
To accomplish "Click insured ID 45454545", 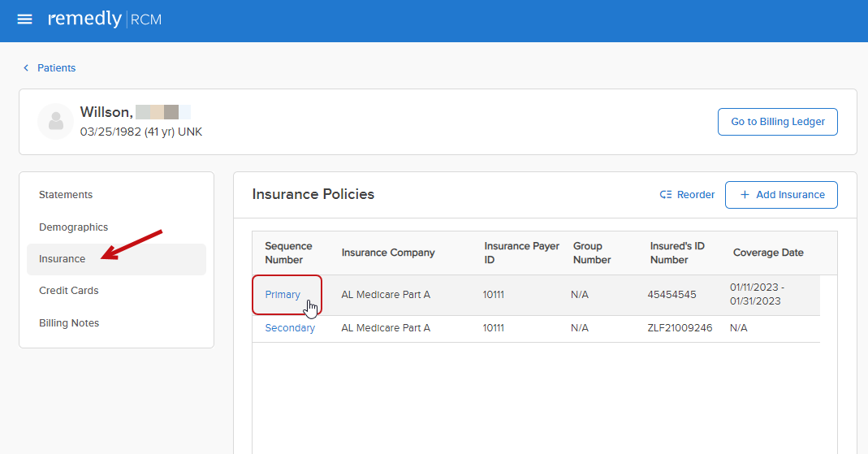I will coord(672,295).
